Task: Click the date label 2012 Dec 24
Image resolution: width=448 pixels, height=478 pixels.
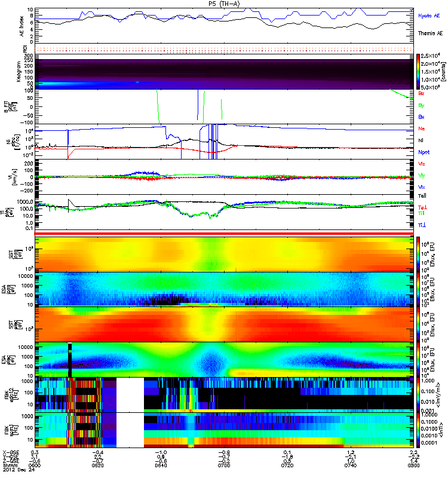Action: click(19, 470)
